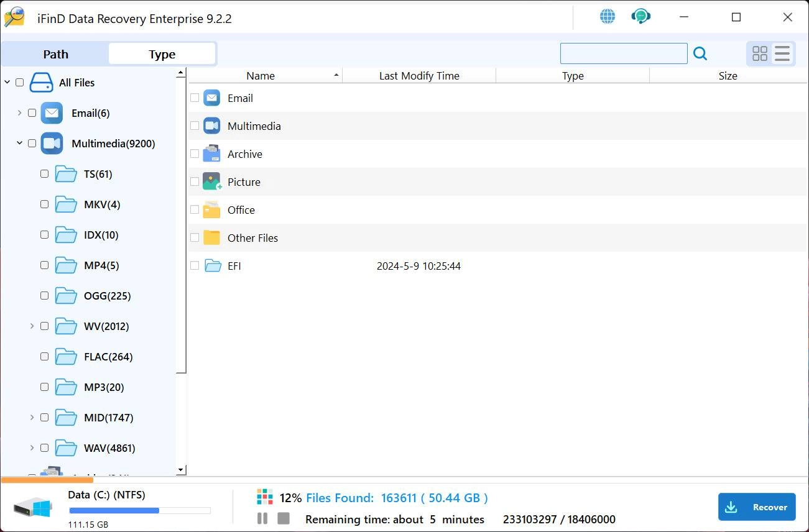Click the drive usage progress bar

[x=140, y=511]
